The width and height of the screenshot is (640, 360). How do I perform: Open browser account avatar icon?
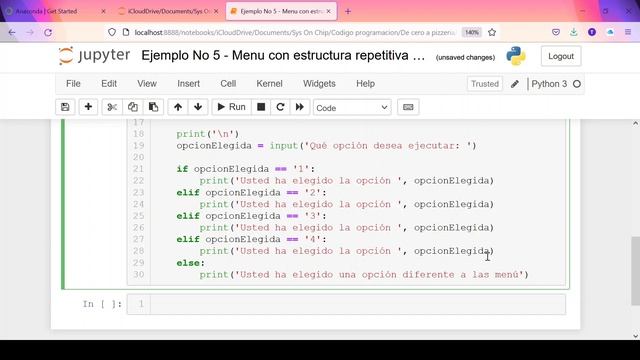pyautogui.click(x=592, y=32)
